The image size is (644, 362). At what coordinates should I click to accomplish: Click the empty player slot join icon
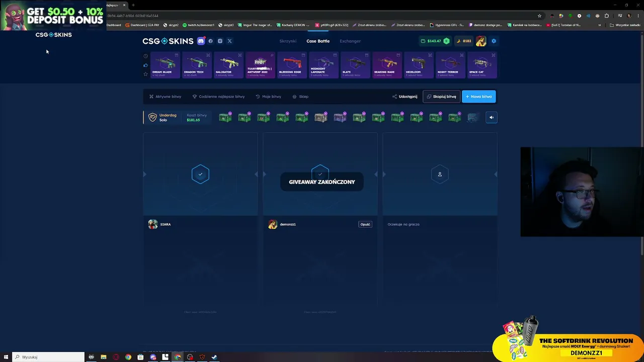click(x=440, y=174)
